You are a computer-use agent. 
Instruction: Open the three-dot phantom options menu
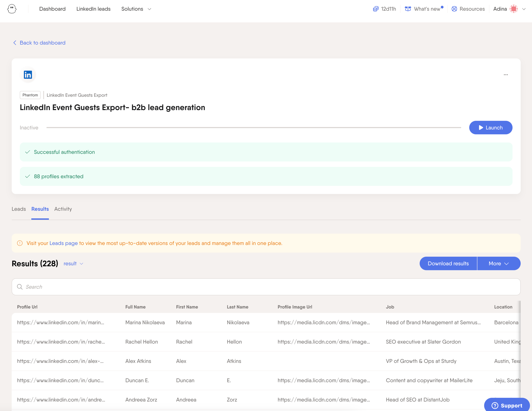(506, 75)
